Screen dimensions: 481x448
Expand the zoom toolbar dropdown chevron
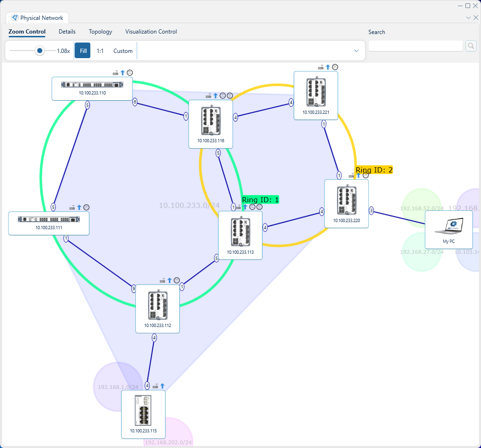tap(356, 51)
